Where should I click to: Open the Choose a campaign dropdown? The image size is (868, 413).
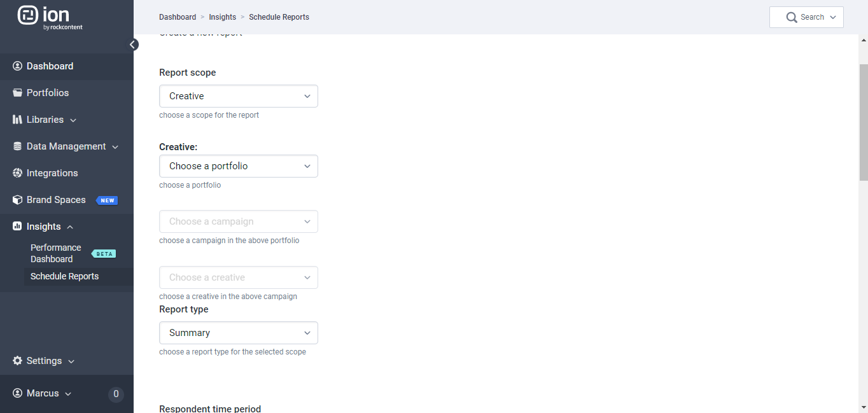tap(239, 221)
